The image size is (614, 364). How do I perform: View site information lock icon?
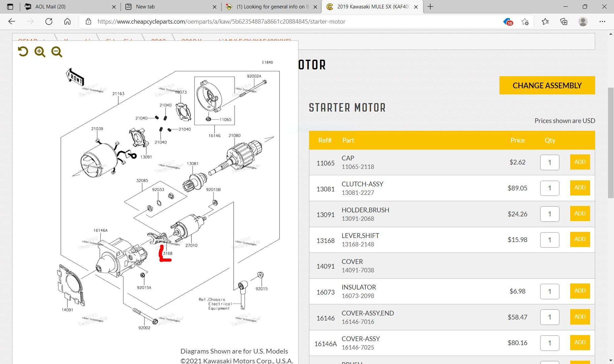pos(88,22)
